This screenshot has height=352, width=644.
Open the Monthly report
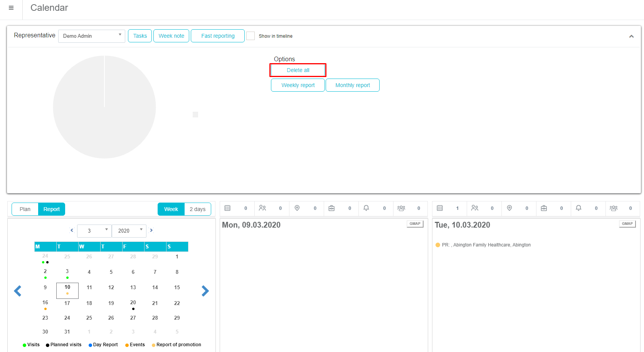pos(352,85)
